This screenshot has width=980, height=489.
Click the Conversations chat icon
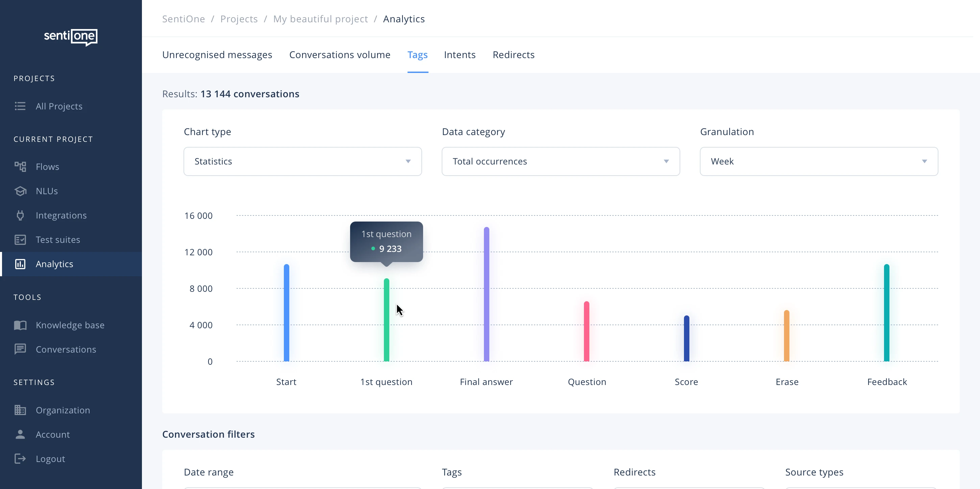click(20, 349)
